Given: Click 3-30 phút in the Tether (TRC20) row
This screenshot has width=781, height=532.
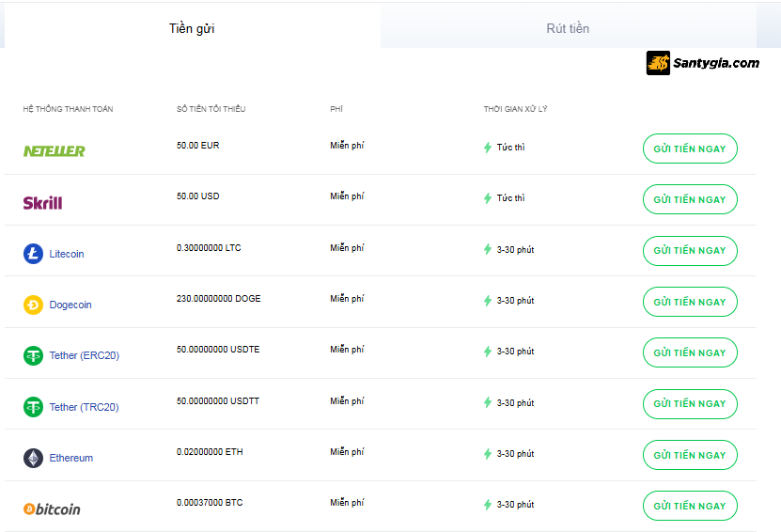Looking at the screenshot, I should pos(516,403).
